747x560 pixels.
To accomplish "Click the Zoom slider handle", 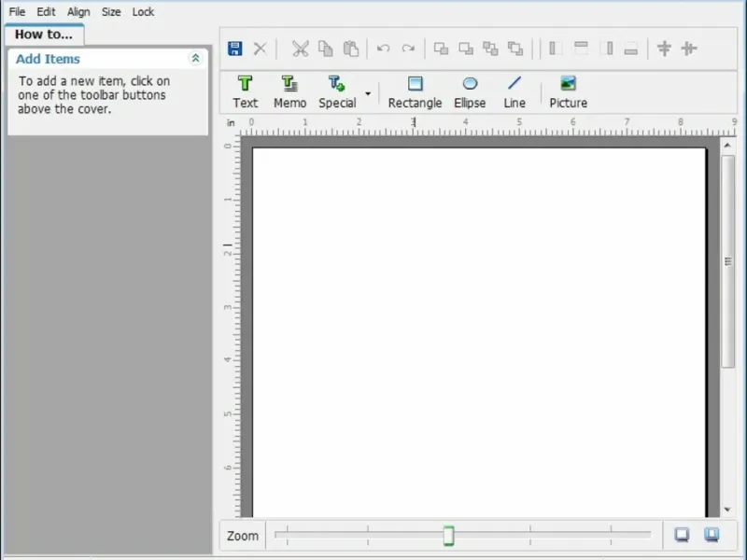I will pyautogui.click(x=448, y=536).
